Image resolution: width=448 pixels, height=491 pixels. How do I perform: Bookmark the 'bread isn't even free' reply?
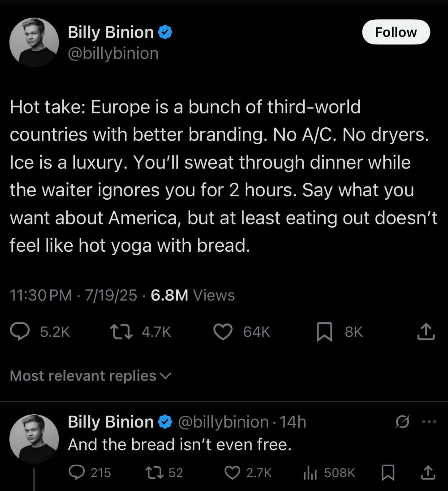coord(388,472)
